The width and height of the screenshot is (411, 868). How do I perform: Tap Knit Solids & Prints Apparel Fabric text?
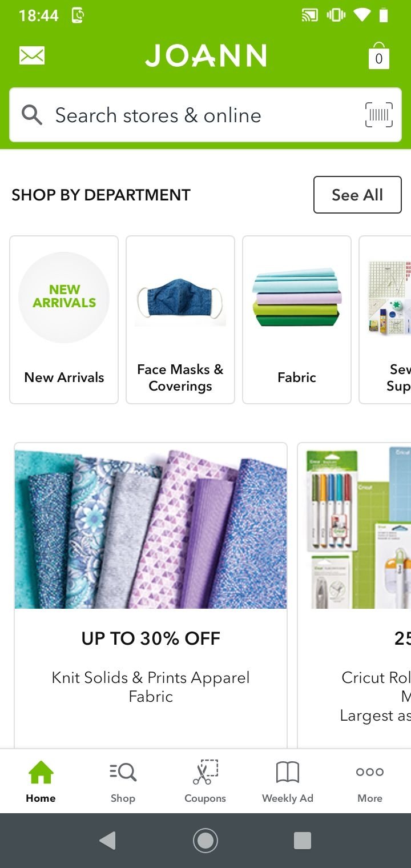(x=151, y=687)
